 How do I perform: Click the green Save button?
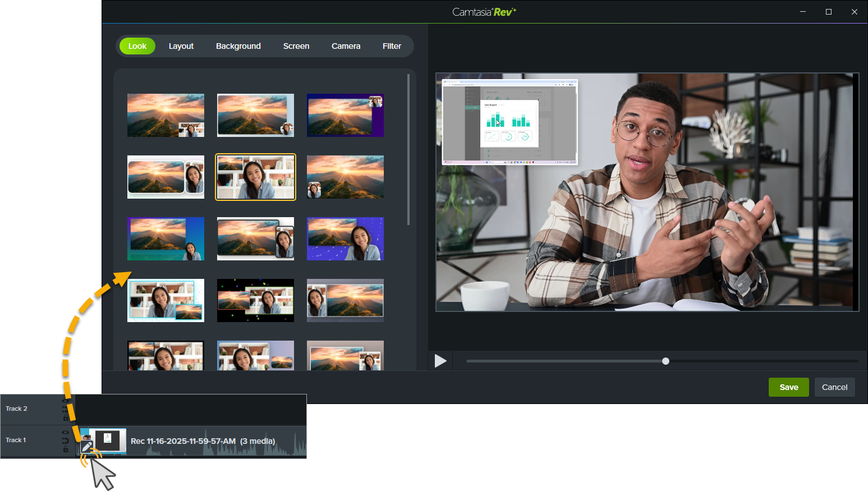788,387
